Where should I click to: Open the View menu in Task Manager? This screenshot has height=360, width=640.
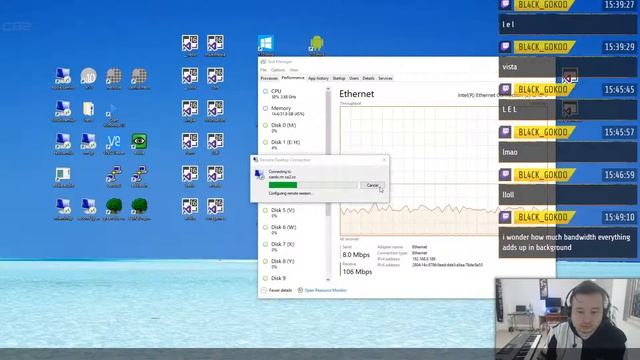(x=293, y=70)
